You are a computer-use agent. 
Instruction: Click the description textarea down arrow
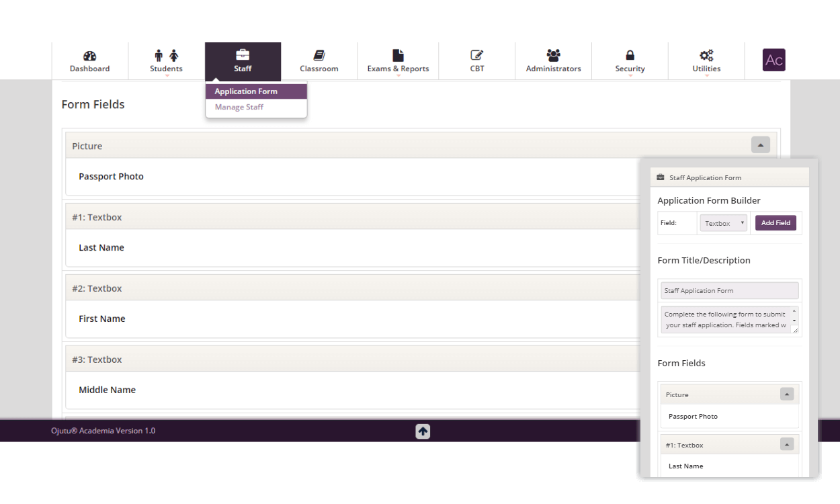pyautogui.click(x=794, y=321)
